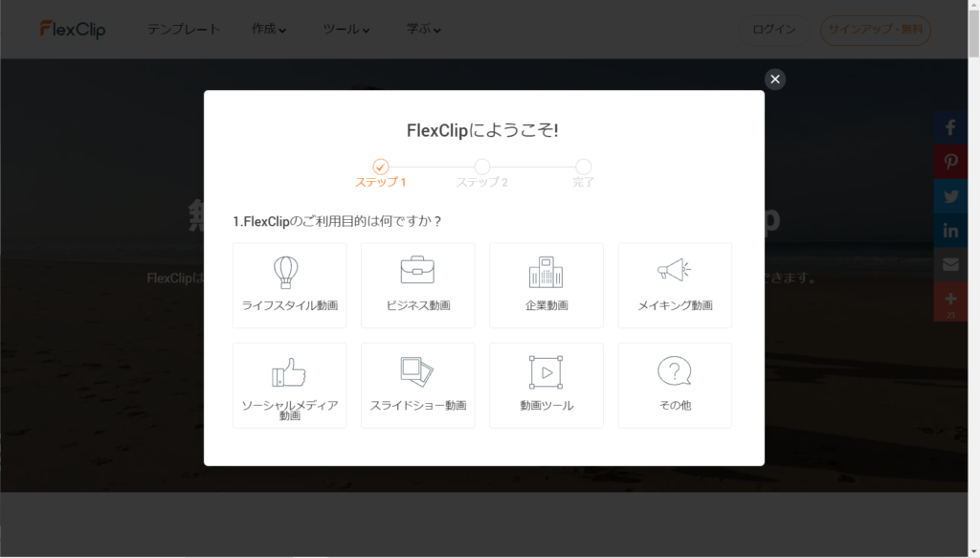980x558 pixels.
Task: Click the メイキング動画 label
Action: pos(675,305)
